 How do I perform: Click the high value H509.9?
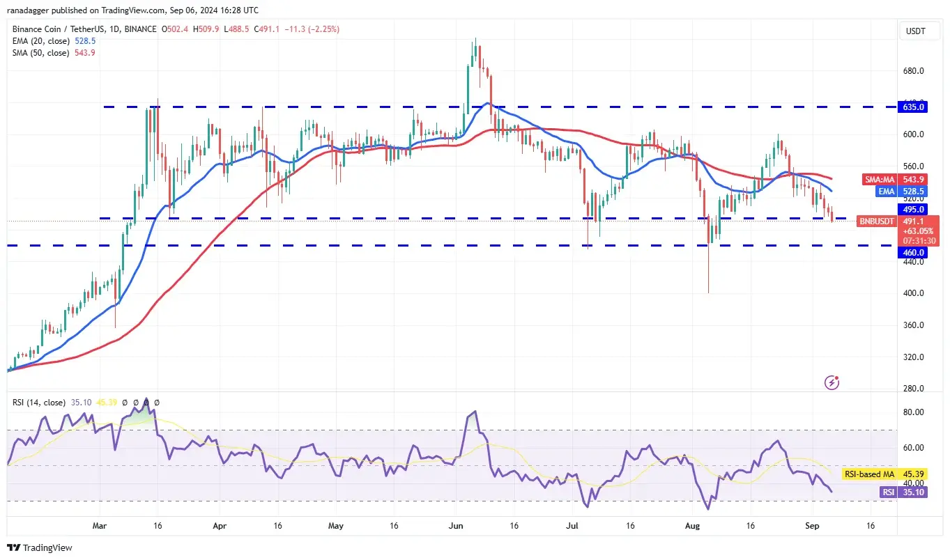[205, 30]
